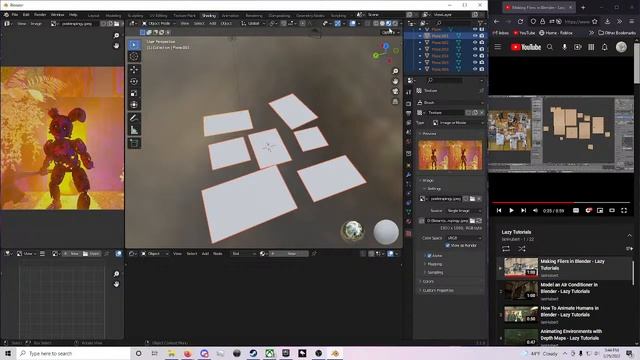Click YouTube voice search microphone icon
The height and width of the screenshot is (360, 640).
(x=564, y=47)
